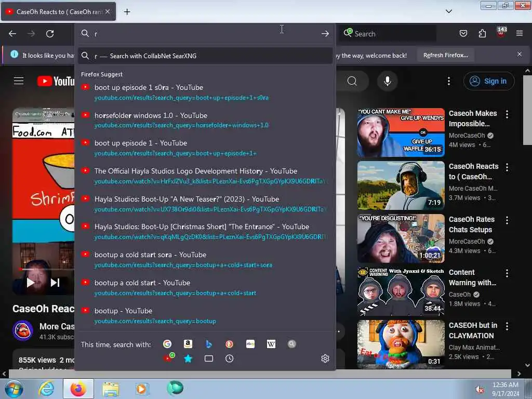
Task: Search with your voice microphone button
Action: (x=387, y=81)
